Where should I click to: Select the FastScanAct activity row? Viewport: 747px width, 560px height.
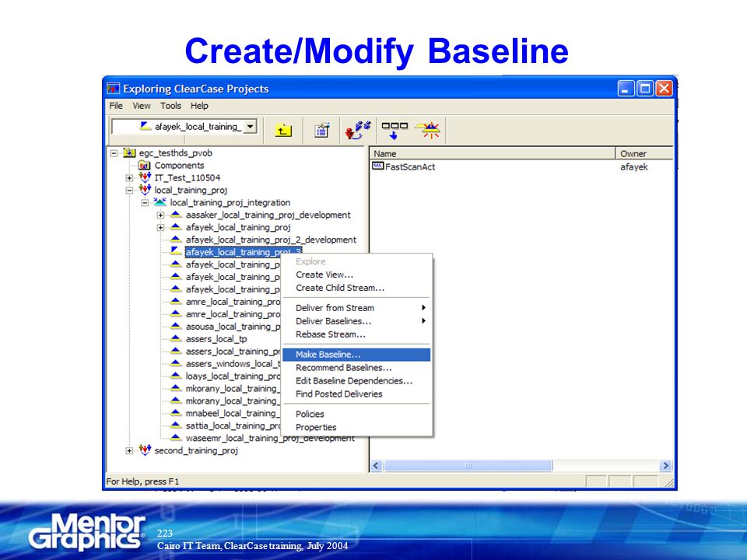pos(521,166)
